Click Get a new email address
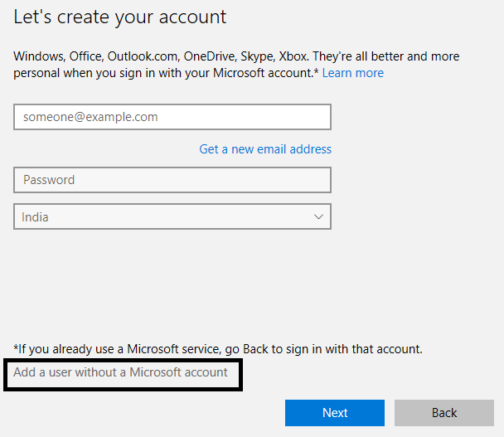This screenshot has width=504, height=437. coord(265,149)
